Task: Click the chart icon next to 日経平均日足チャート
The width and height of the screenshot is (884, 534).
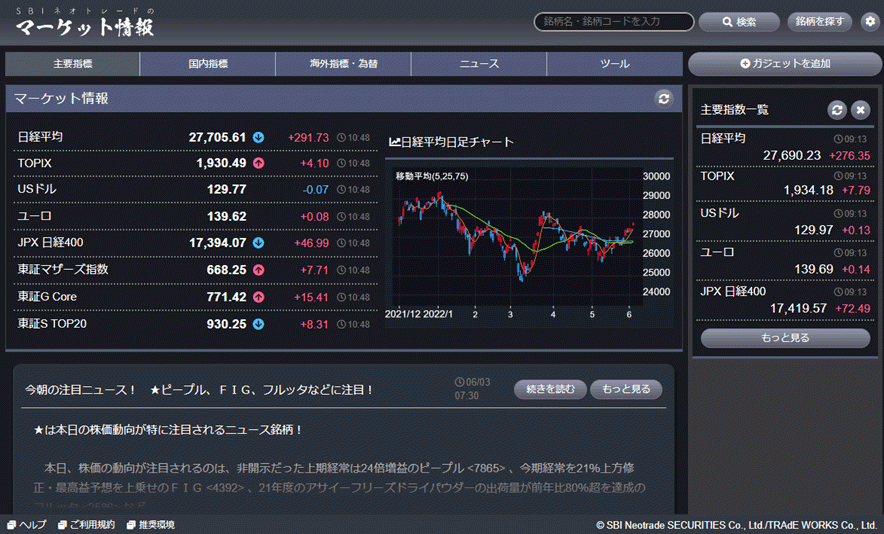Action: (x=394, y=142)
